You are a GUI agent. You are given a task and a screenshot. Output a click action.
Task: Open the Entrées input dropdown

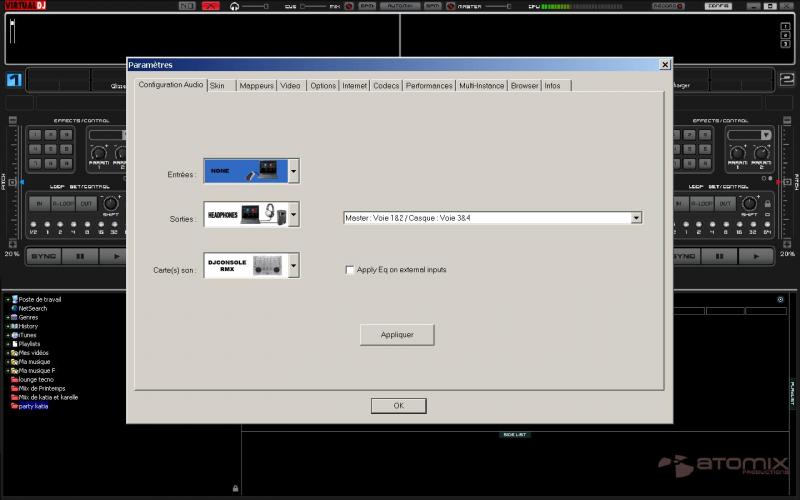pyautogui.click(x=294, y=171)
